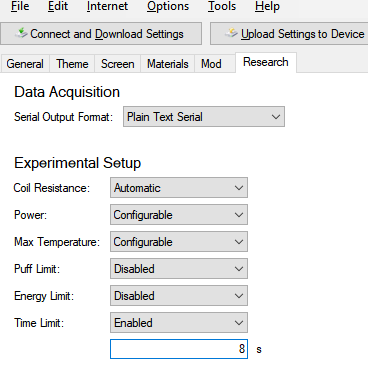This screenshot has height=377, width=368.
Task: Open the Tools menu
Action: [x=222, y=6]
